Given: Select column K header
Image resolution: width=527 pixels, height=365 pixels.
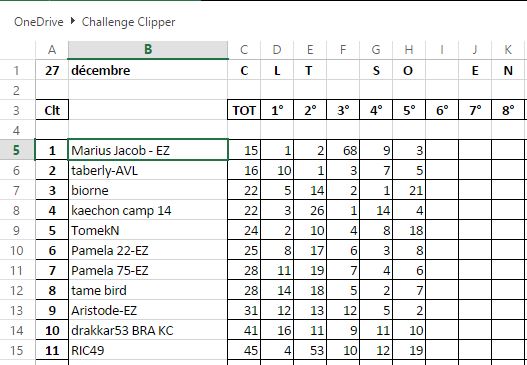Looking at the screenshot, I should click(508, 50).
